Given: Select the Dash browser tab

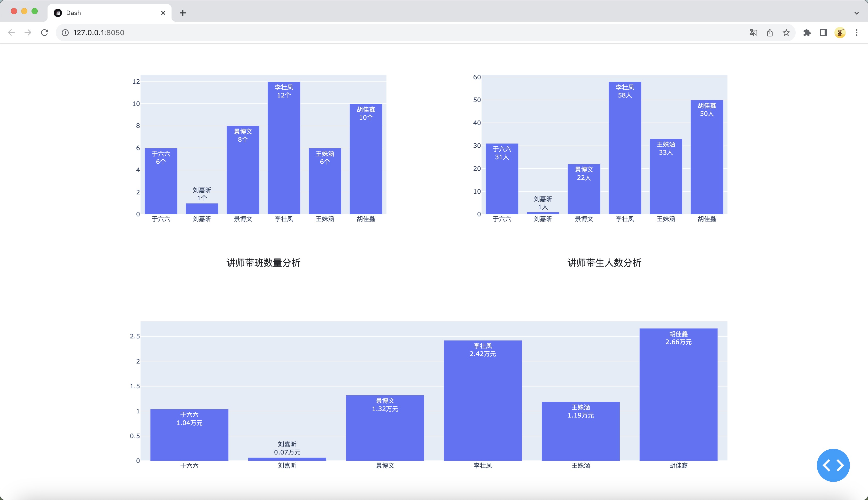Looking at the screenshot, I should (109, 13).
